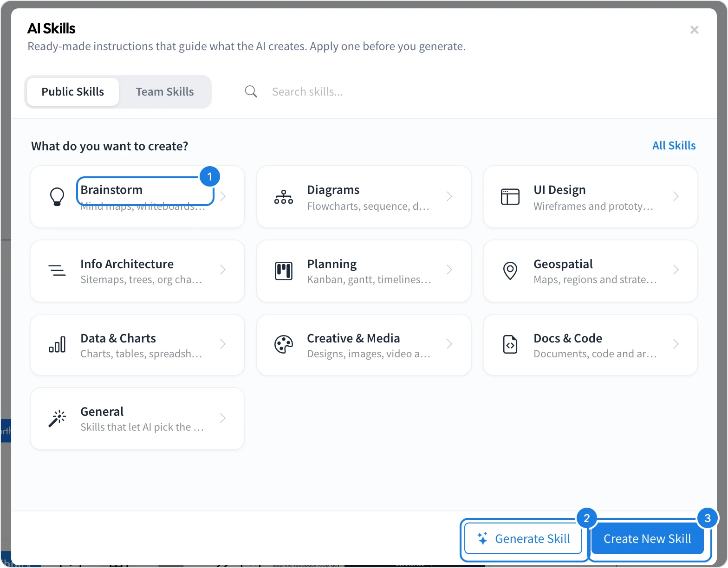Click the Geospatial map pin icon
The width and height of the screenshot is (728, 568).
(510, 271)
